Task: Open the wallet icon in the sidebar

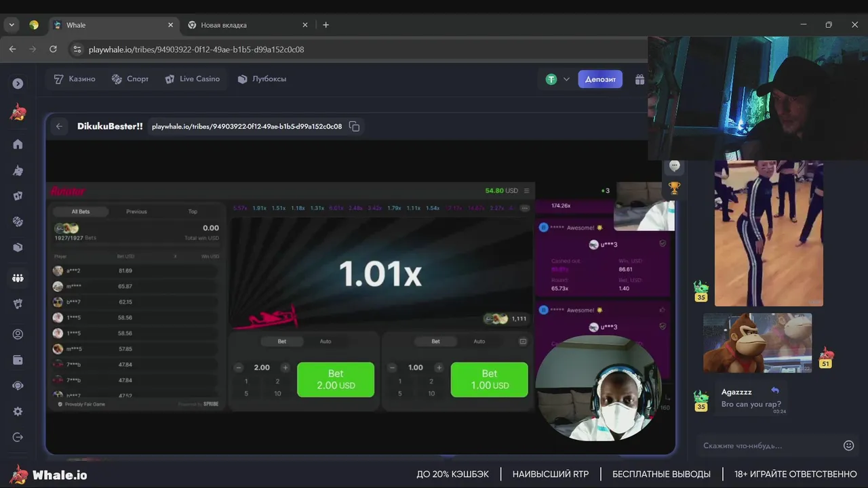Action: pyautogui.click(x=18, y=360)
